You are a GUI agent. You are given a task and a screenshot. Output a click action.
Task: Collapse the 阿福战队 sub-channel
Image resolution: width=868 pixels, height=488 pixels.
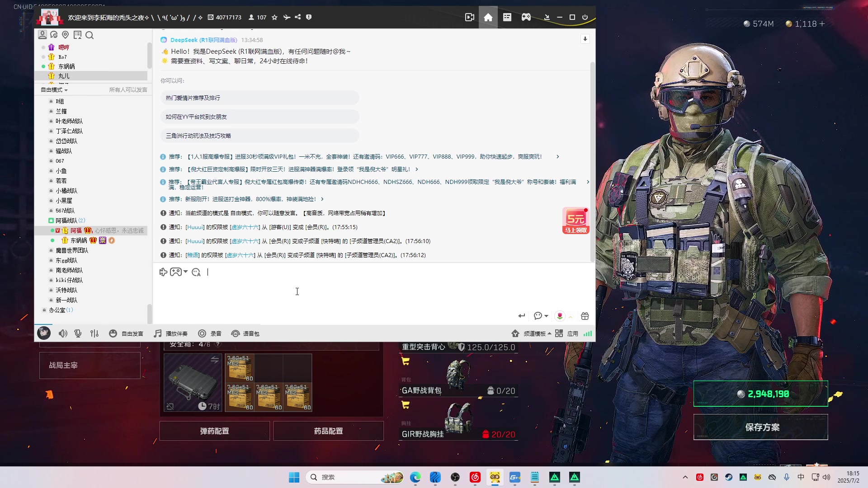[51, 221]
